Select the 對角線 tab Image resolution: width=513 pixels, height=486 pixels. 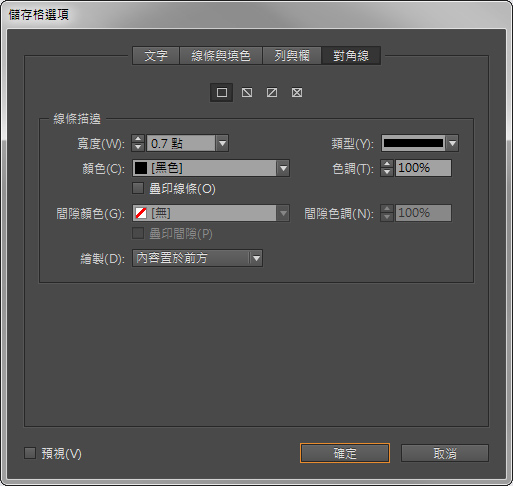point(351,55)
